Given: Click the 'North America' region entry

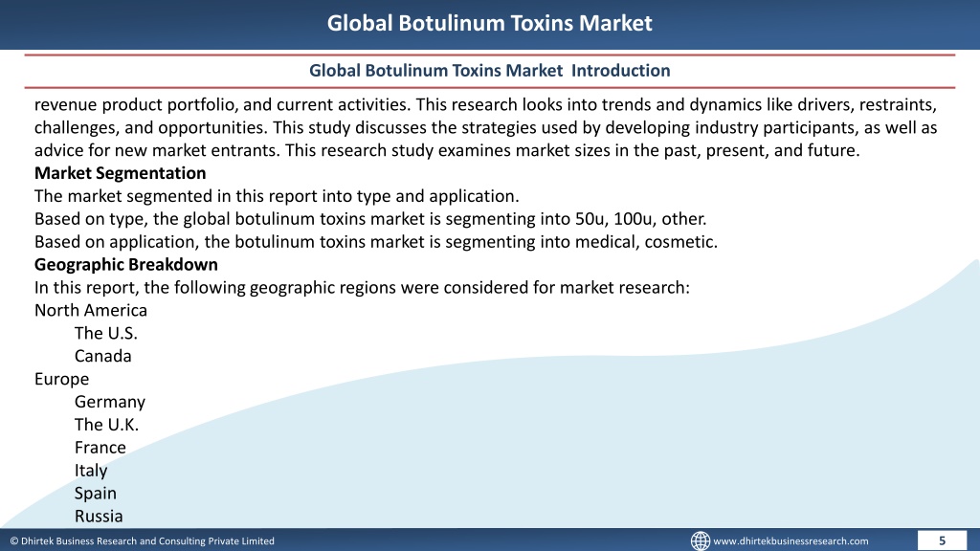Looking at the screenshot, I should (91, 311).
